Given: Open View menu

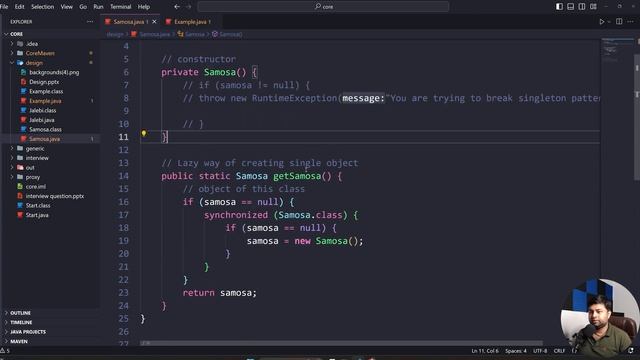Looking at the screenshot, I should 67,7.
